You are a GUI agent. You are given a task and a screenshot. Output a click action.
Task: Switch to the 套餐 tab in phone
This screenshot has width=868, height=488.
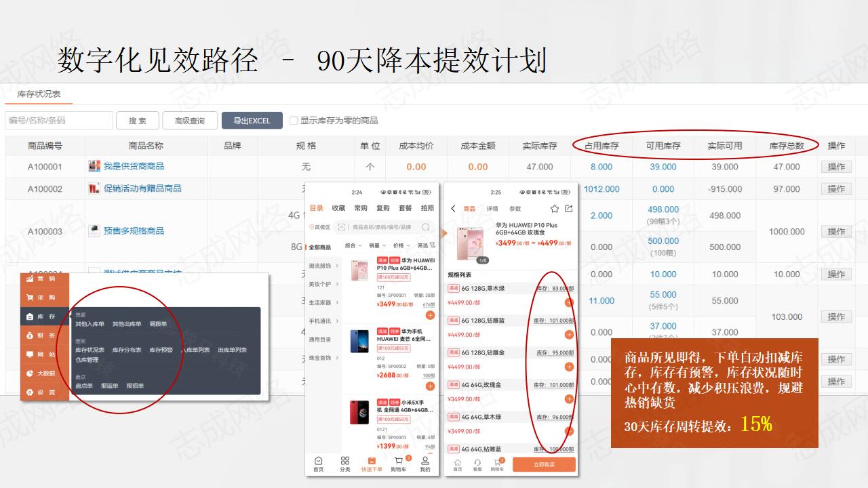405,208
